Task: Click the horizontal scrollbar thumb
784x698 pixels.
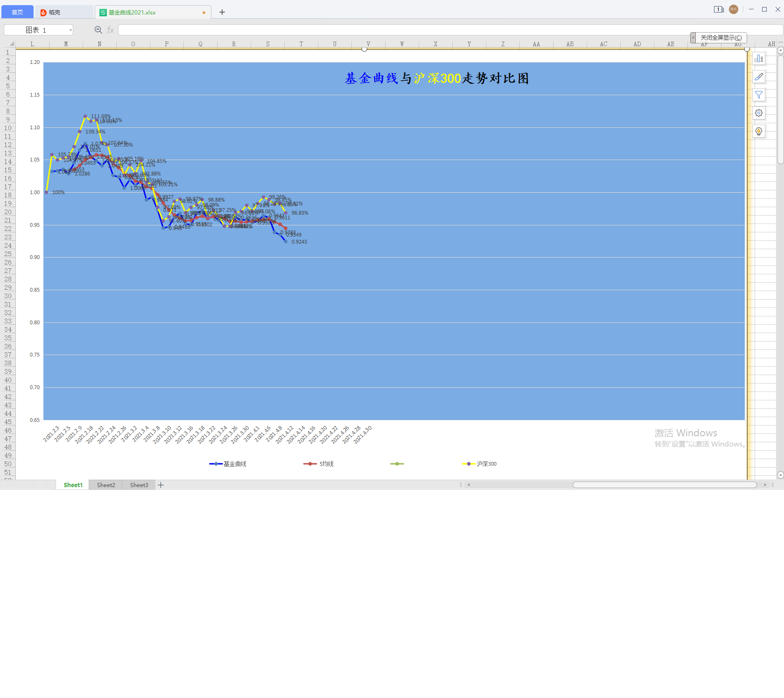Action: [665, 485]
